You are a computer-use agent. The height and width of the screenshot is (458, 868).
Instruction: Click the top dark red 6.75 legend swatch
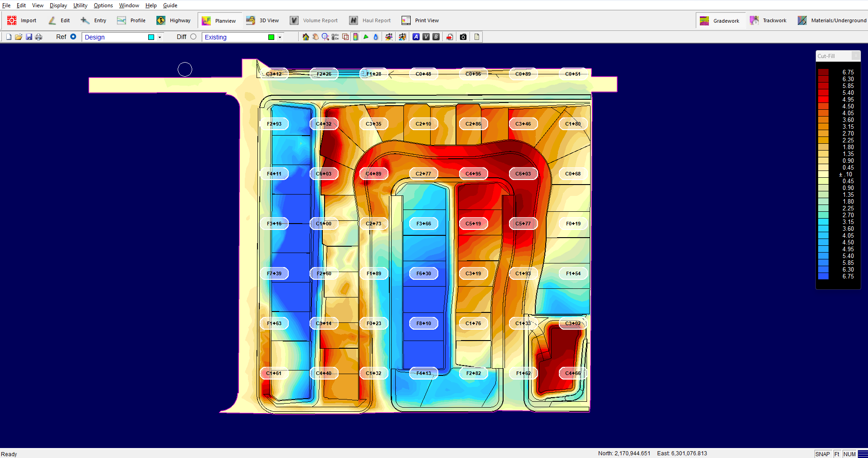[823, 72]
